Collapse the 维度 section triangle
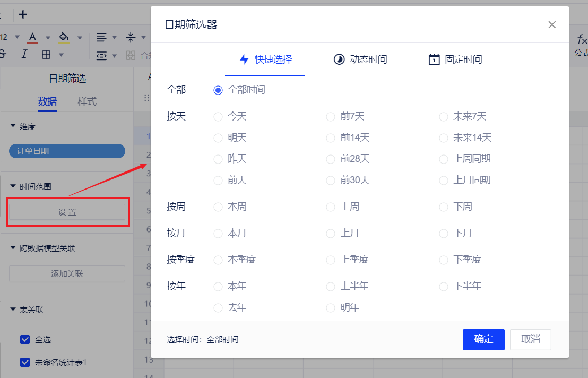 pyautogui.click(x=13, y=126)
